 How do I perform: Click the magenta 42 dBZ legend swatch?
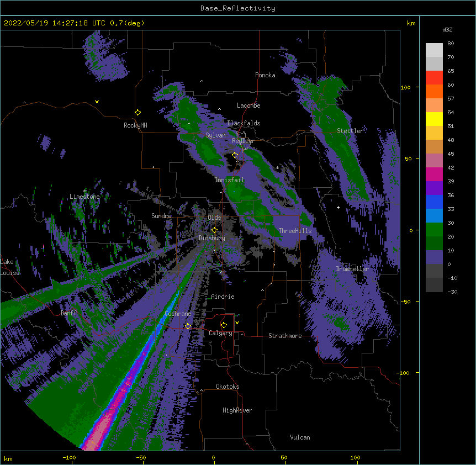click(x=434, y=174)
